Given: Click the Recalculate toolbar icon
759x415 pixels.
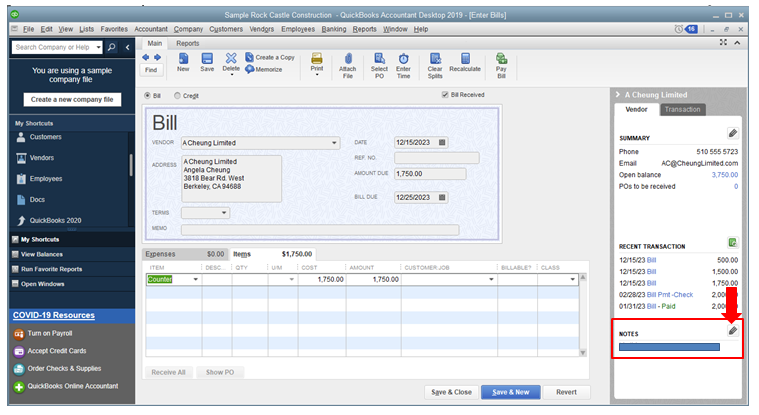Looking at the screenshot, I should click(465, 64).
